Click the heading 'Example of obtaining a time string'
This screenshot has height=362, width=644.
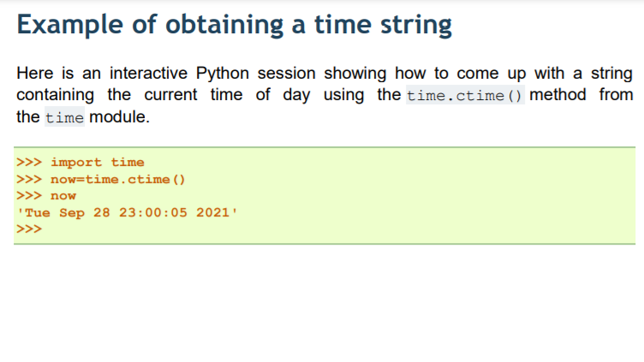point(234,25)
